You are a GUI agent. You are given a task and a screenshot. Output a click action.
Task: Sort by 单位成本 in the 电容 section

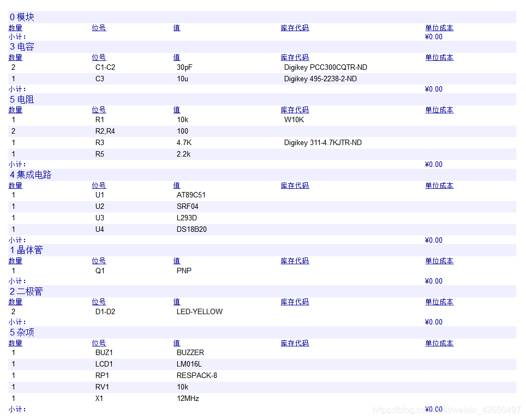tap(439, 57)
